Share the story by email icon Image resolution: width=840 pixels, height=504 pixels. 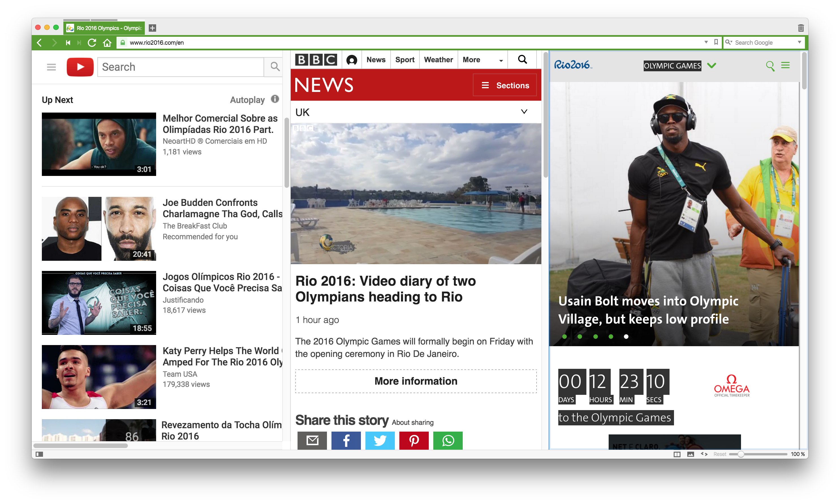tap(312, 440)
